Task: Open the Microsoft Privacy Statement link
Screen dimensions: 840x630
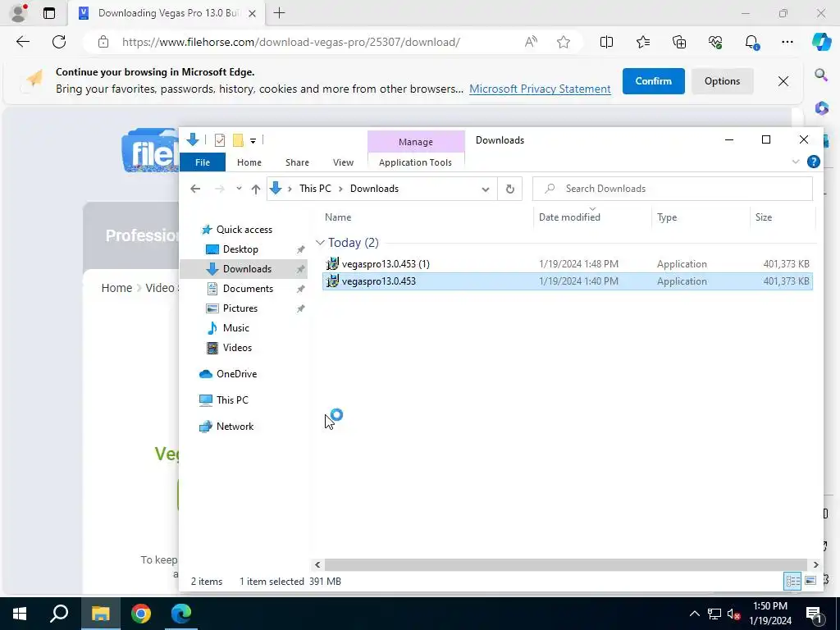Action: (x=540, y=89)
